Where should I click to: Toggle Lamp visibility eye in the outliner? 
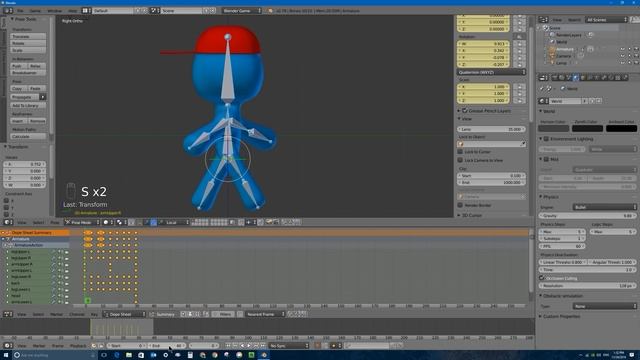coord(622,63)
